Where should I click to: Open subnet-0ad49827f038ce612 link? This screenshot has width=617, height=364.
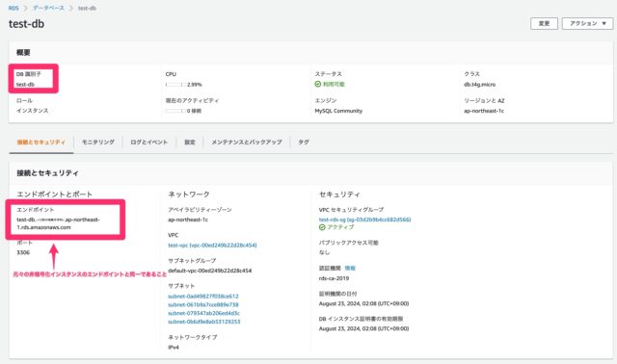click(203, 297)
